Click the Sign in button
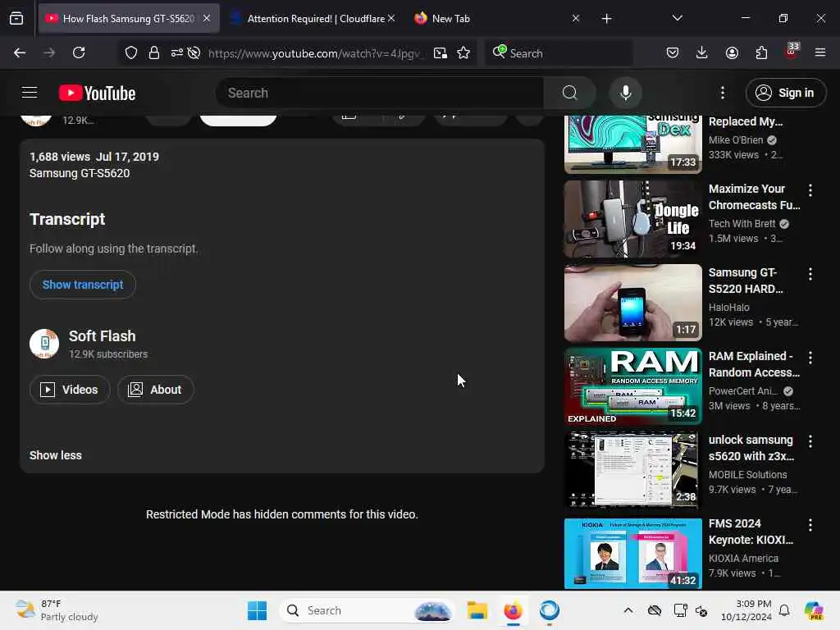 click(785, 93)
